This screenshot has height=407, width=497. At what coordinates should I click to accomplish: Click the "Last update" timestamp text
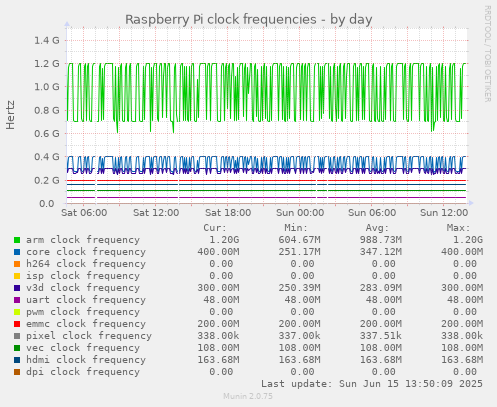pos(372,384)
